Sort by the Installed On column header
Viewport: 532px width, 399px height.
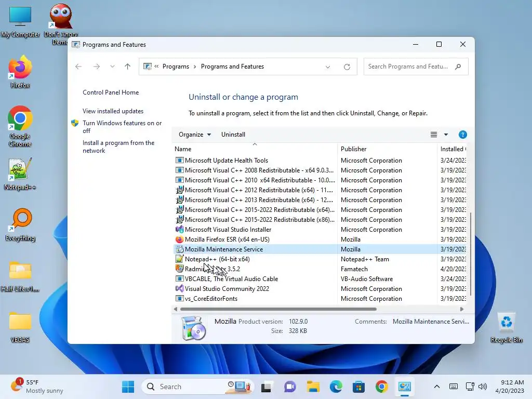pyautogui.click(x=453, y=149)
